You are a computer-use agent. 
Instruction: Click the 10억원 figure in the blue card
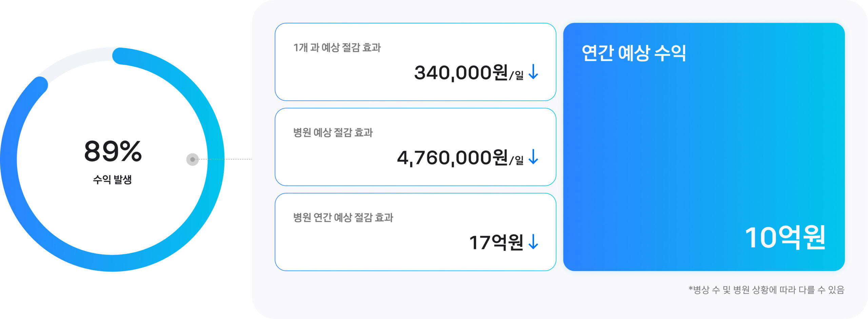tap(785, 238)
